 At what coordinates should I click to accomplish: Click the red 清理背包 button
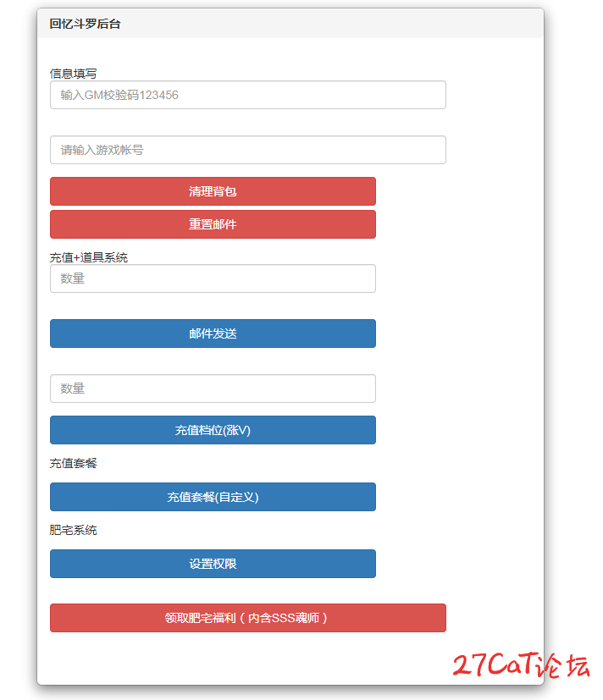click(x=213, y=191)
